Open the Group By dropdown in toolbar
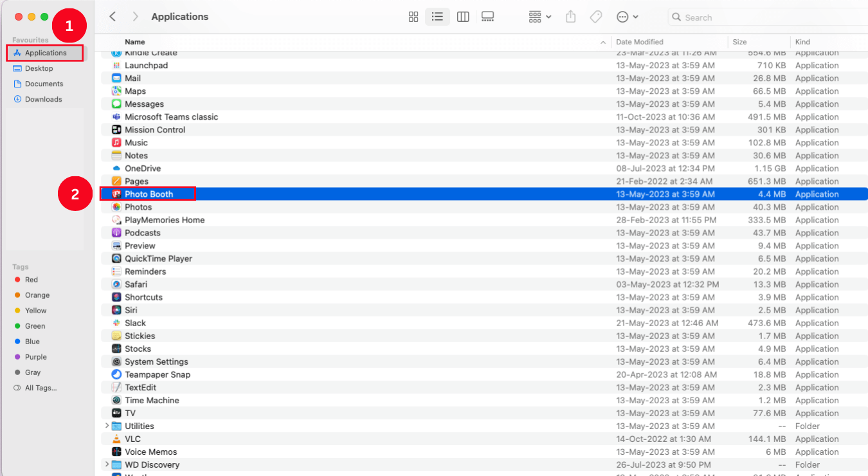868x476 pixels. (540, 17)
